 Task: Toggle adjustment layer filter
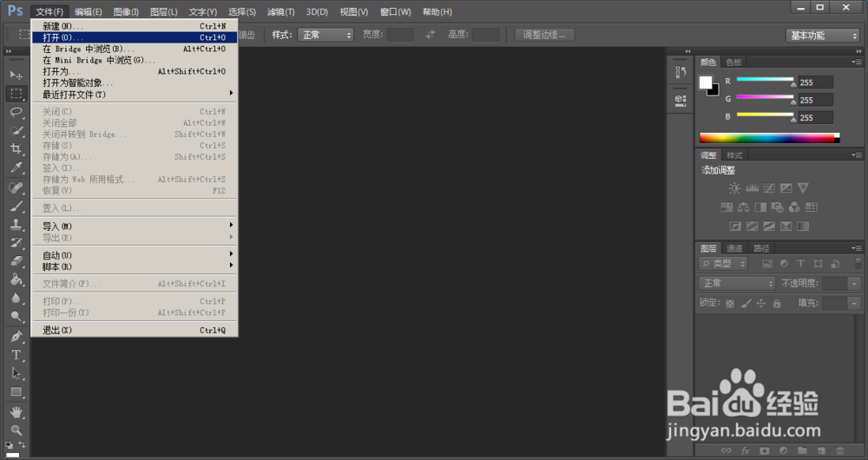(x=784, y=264)
